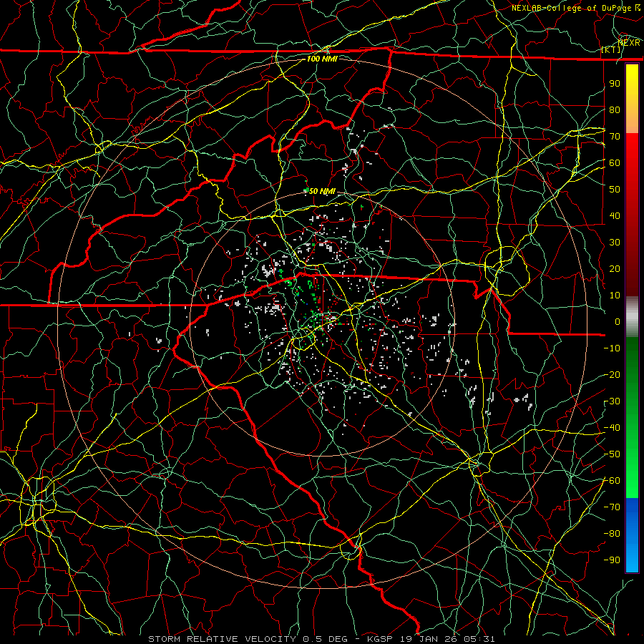Screen dimensions: 644x644
Task: Click the -60 value on the velocity scale
Action: pyautogui.click(x=612, y=481)
